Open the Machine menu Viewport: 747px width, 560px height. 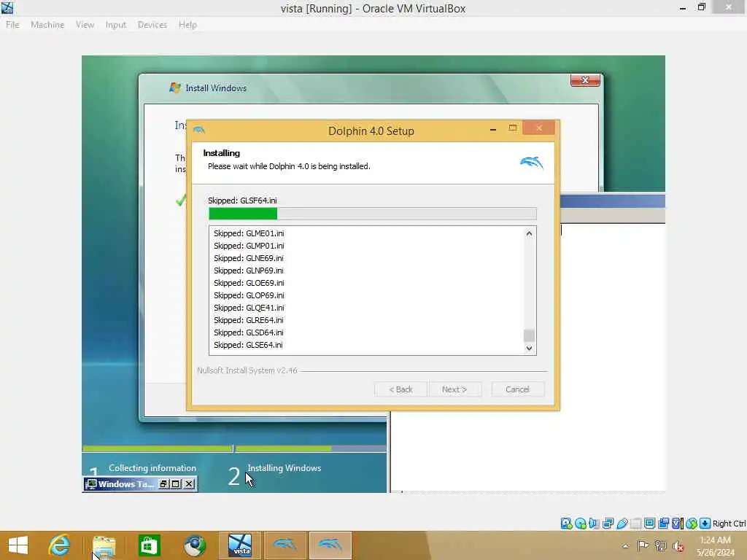[x=47, y=25]
